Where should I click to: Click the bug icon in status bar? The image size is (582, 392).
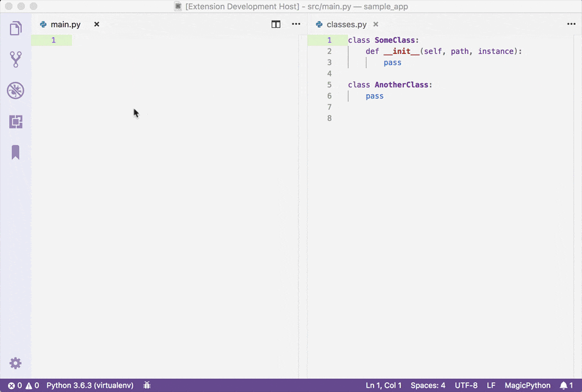pyautogui.click(x=147, y=385)
